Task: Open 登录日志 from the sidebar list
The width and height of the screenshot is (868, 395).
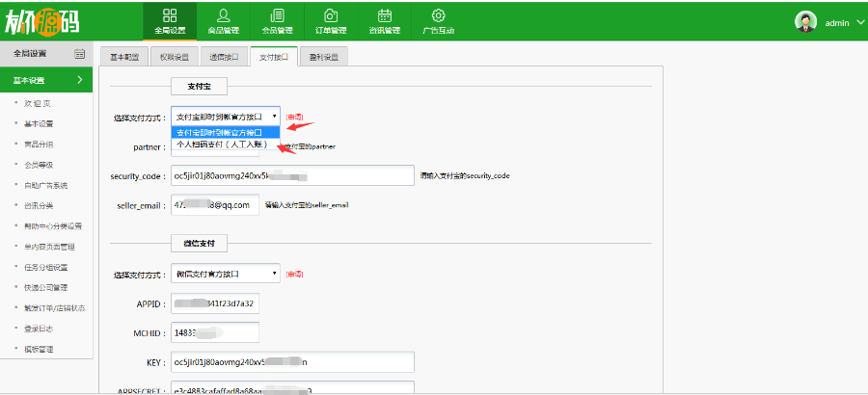Action: (x=39, y=329)
